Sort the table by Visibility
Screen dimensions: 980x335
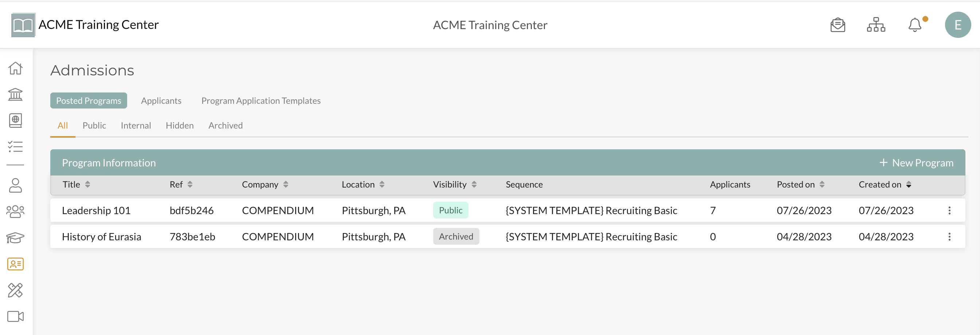pyautogui.click(x=474, y=184)
